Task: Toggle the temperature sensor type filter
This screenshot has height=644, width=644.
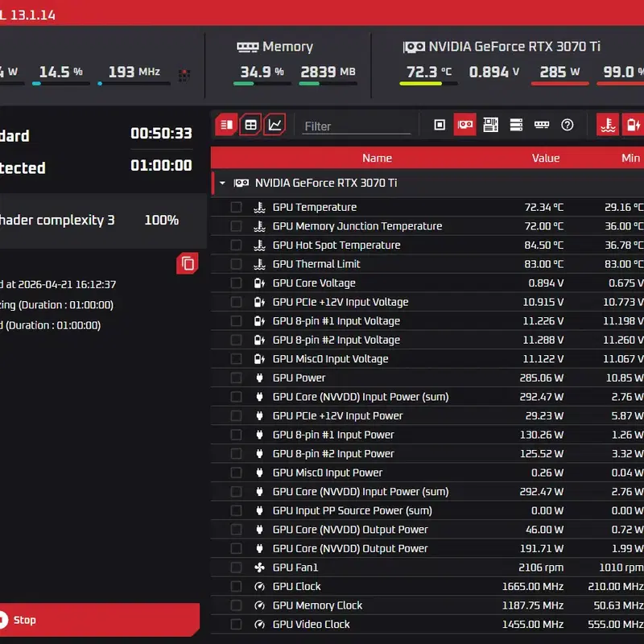Action: click(x=608, y=125)
